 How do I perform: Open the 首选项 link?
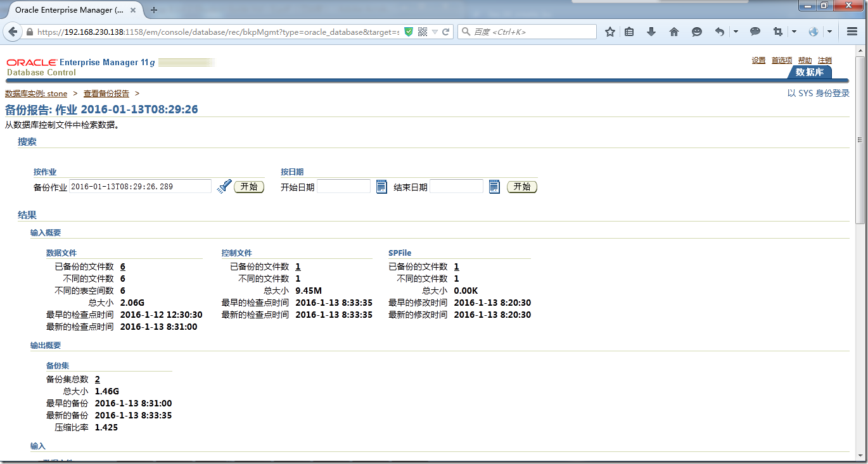pos(782,60)
